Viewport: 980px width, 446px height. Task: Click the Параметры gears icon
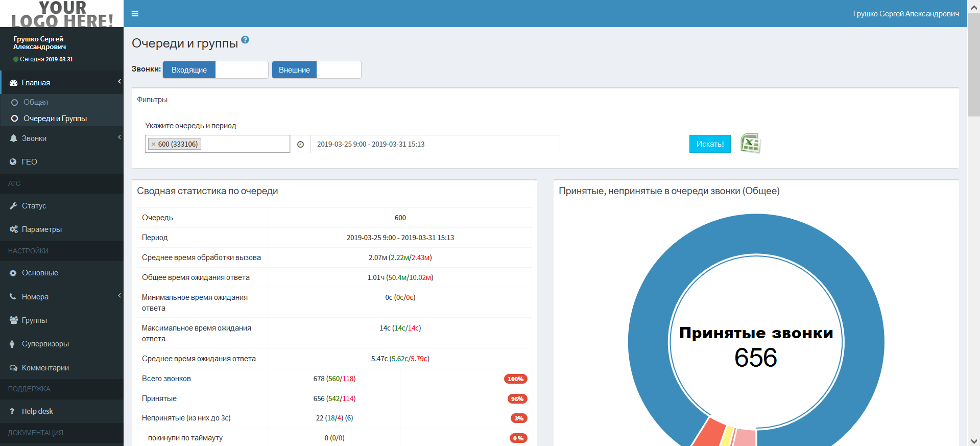click(13, 229)
